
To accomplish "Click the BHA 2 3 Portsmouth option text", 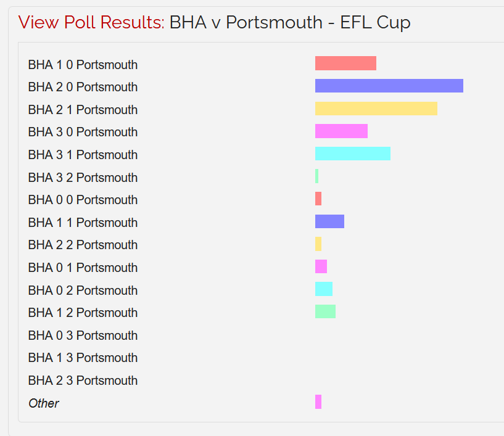I will click(x=83, y=380).
